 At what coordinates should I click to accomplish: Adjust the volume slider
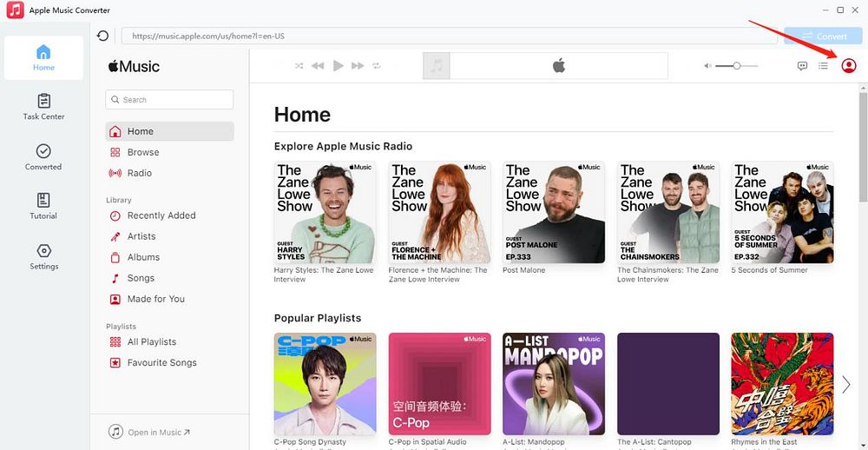737,66
